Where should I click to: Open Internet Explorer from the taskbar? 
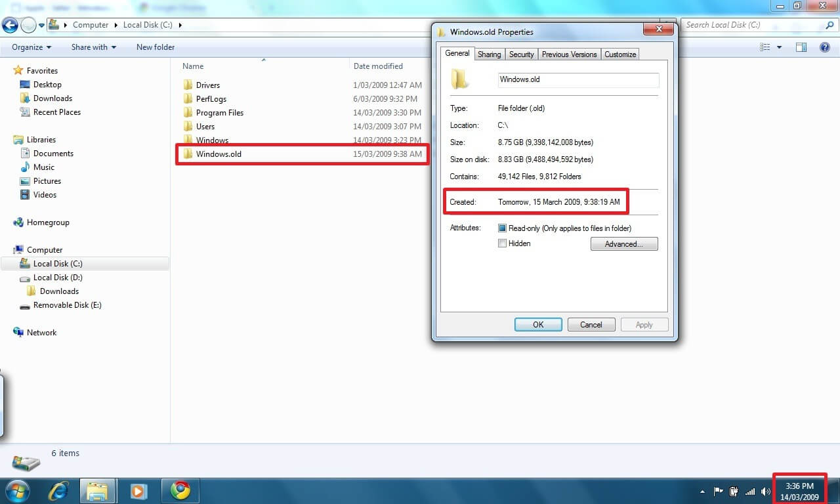[60, 490]
